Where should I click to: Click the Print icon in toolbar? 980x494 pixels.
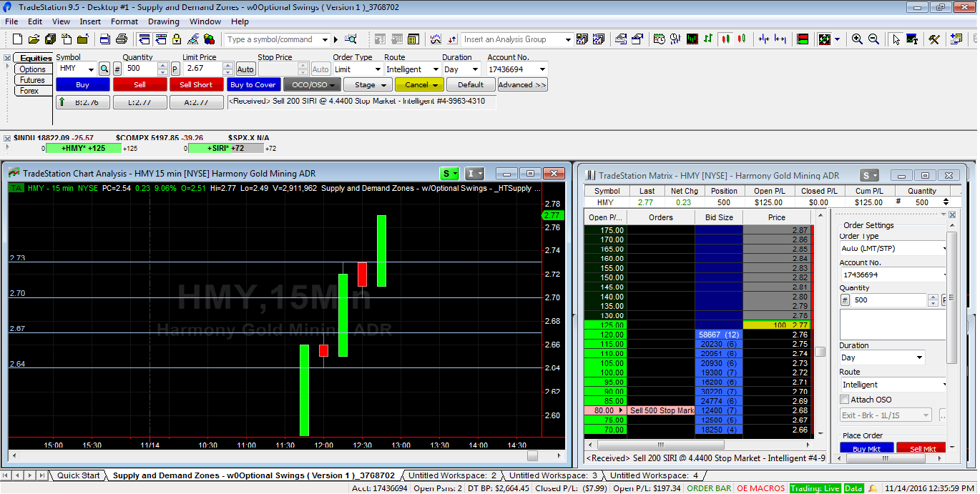click(x=121, y=39)
